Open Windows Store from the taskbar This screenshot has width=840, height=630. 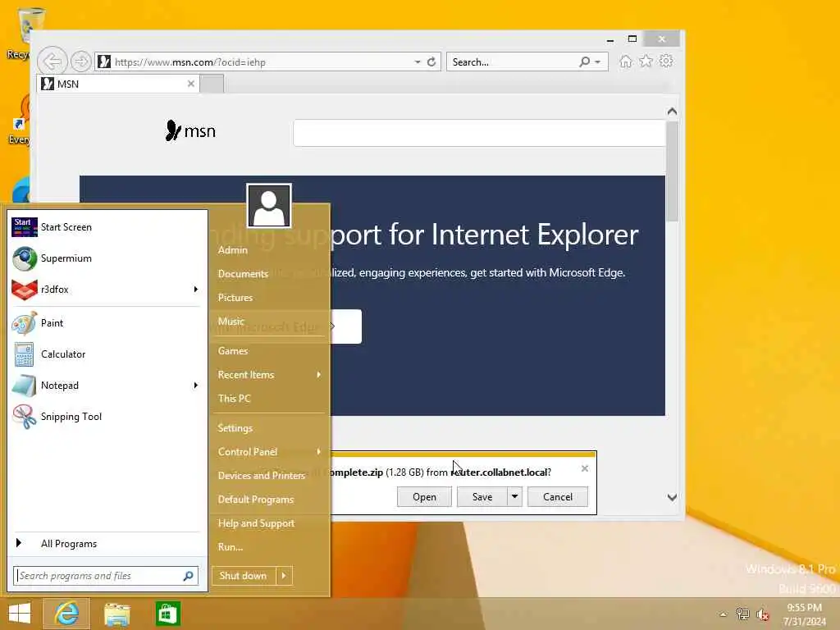point(167,614)
